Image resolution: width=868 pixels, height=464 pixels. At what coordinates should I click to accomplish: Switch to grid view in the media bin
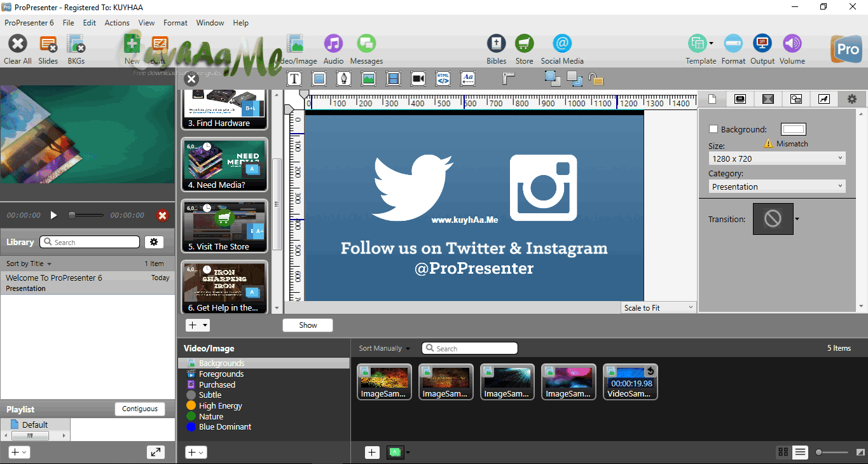point(784,452)
